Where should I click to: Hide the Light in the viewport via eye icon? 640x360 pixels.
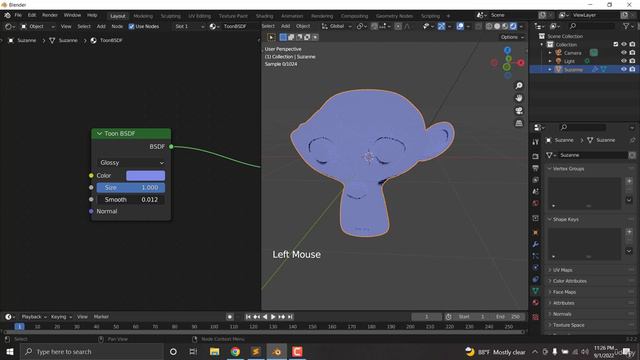(x=624, y=61)
